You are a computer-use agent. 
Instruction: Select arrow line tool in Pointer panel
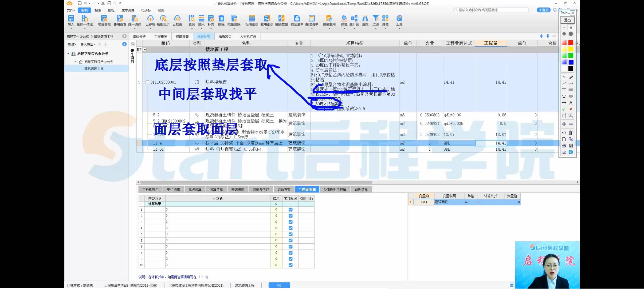click(571, 83)
